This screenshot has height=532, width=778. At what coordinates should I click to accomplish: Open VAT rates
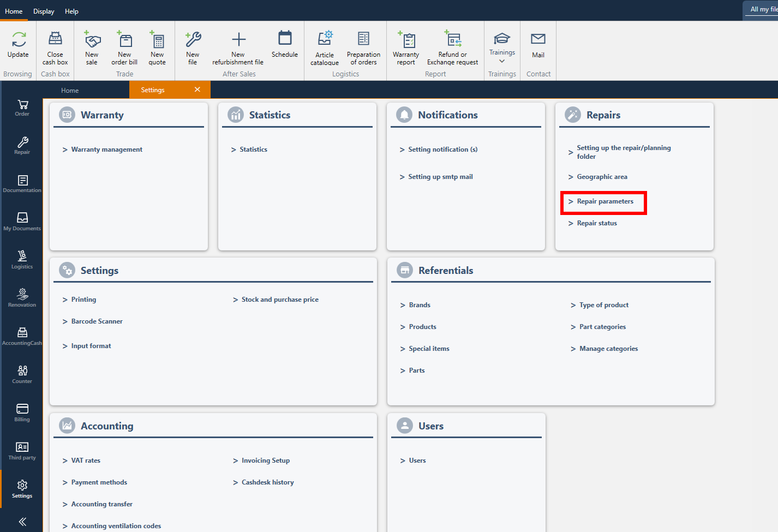click(x=86, y=461)
